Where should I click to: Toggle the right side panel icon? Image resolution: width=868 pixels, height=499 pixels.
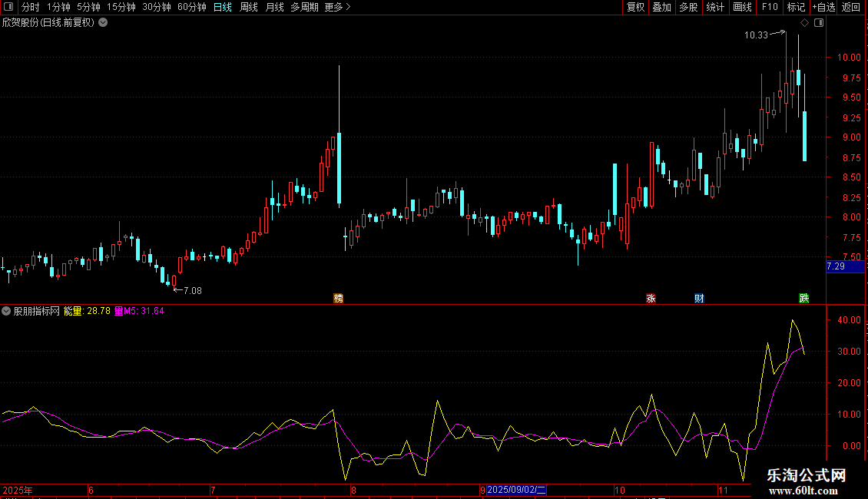(x=819, y=23)
